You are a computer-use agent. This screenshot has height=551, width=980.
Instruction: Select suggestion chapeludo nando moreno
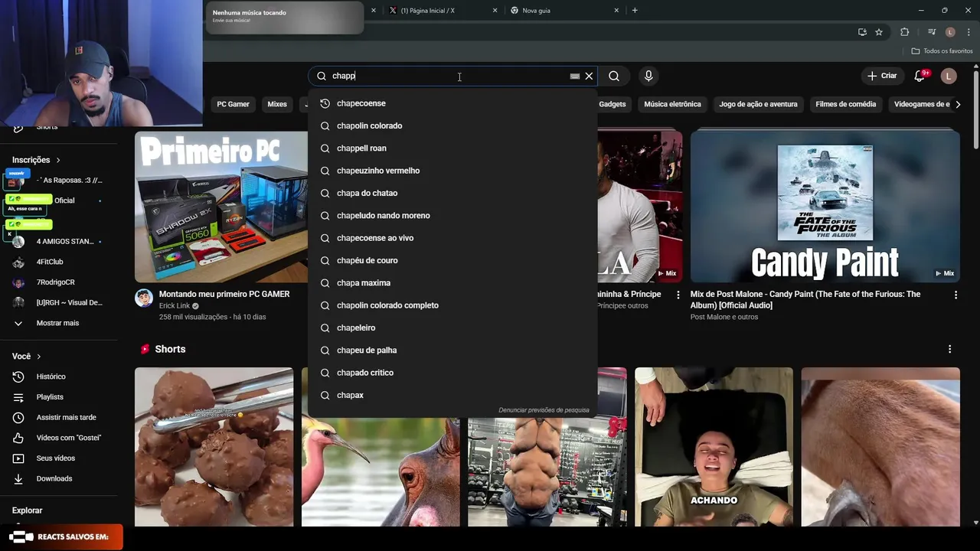tap(452, 216)
